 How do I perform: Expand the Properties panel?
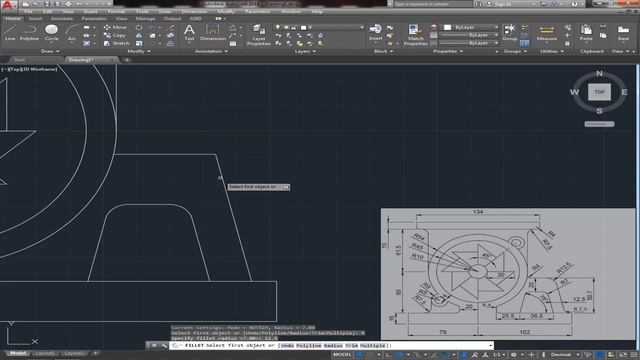coord(448,51)
